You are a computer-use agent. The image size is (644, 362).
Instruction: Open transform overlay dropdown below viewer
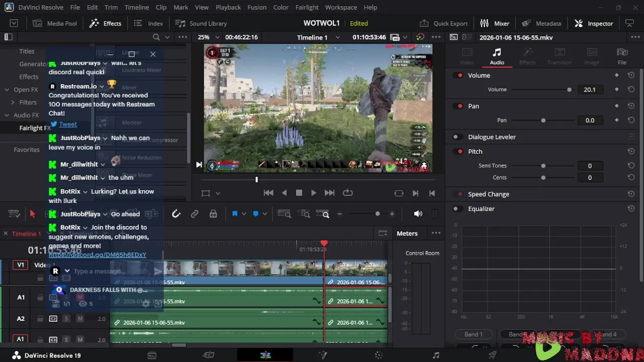tap(218, 193)
